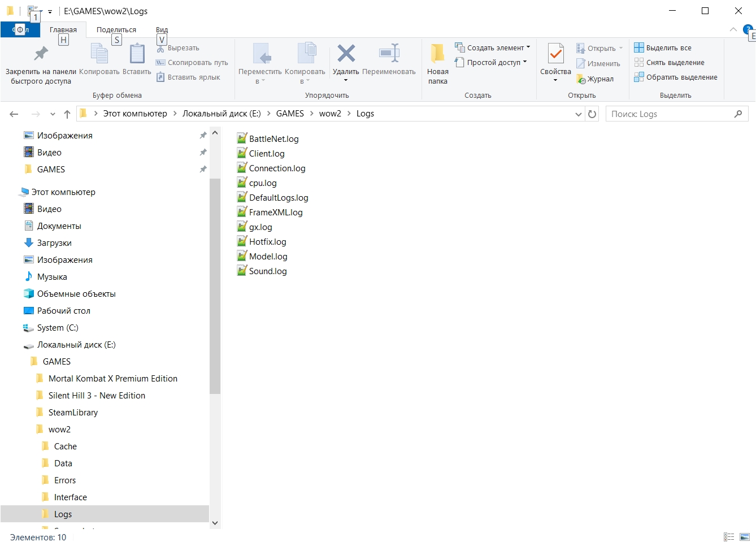Viewport: 756px width, 546px height.
Task: Open the Share (Поделиться) ribbon tab
Action: (116, 30)
